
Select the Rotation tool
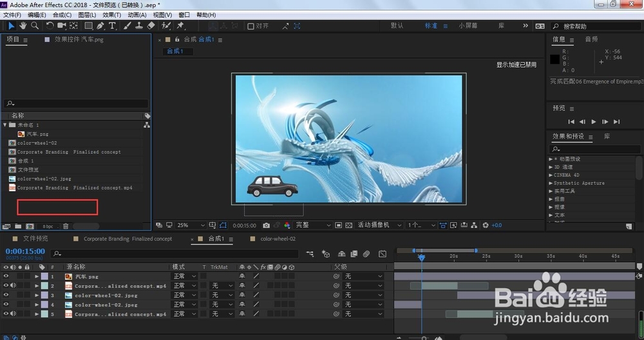click(x=50, y=26)
